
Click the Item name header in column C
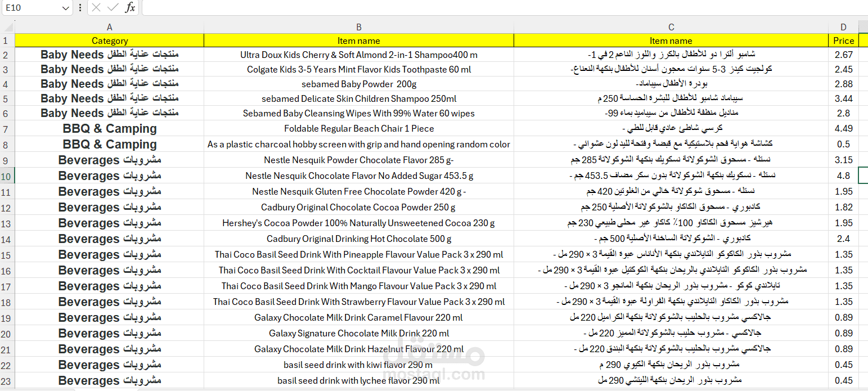tap(671, 41)
